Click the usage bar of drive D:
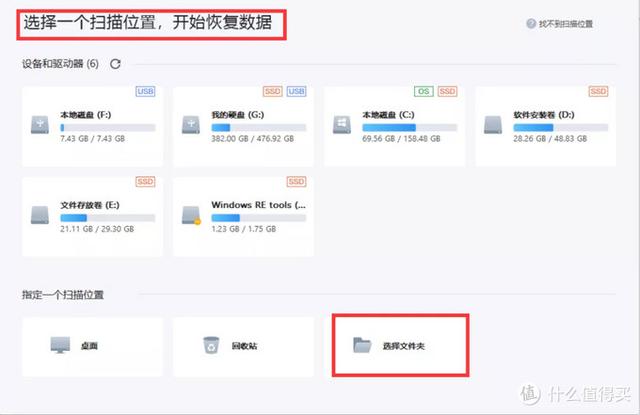640x415 pixels. tap(561, 128)
